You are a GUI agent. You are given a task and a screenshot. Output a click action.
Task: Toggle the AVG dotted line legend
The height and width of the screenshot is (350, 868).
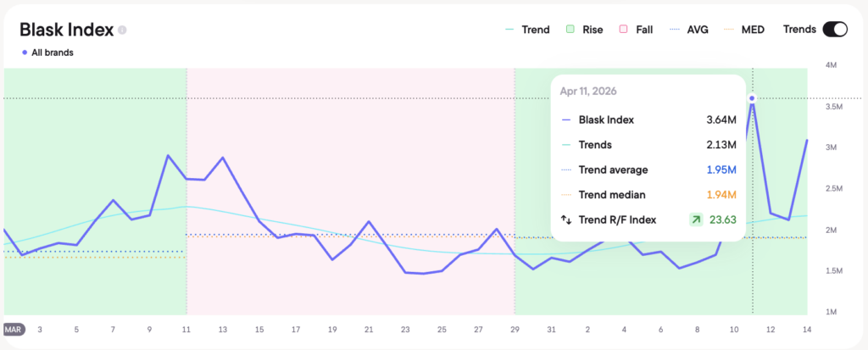coord(676,30)
